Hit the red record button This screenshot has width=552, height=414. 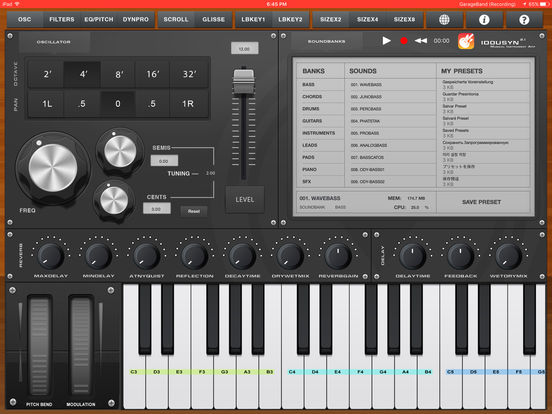tap(404, 41)
